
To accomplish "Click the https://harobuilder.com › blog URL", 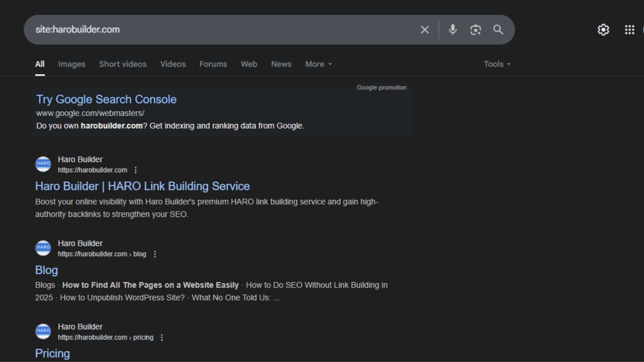I will [102, 254].
